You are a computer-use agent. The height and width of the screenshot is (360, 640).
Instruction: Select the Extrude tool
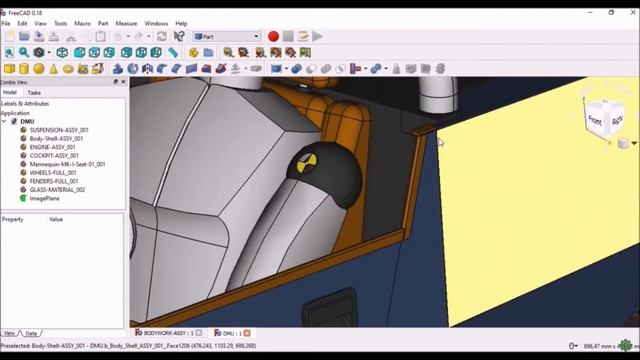tap(118, 69)
